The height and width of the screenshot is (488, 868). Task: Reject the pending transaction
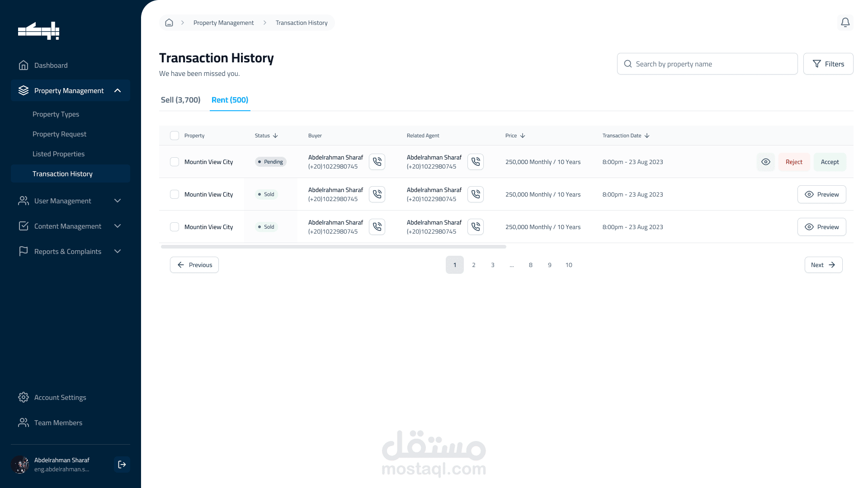794,162
